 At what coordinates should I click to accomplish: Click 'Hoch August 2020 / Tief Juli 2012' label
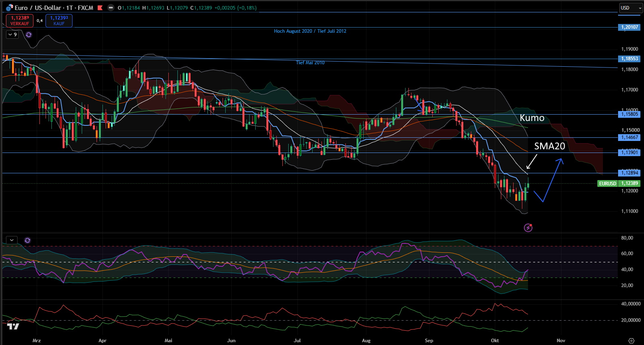310,31
